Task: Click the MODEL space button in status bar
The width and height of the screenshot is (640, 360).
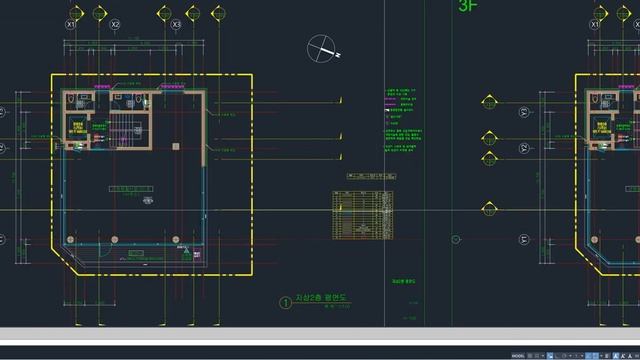Action: coord(518,356)
